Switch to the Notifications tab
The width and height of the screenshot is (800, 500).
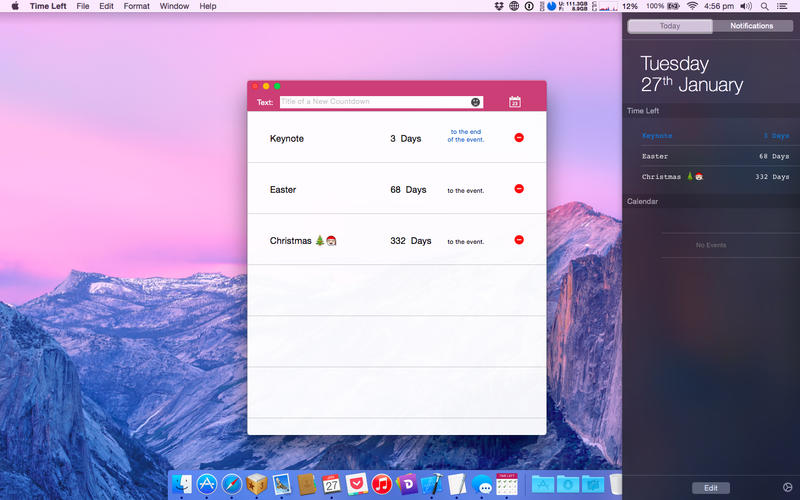pos(752,26)
